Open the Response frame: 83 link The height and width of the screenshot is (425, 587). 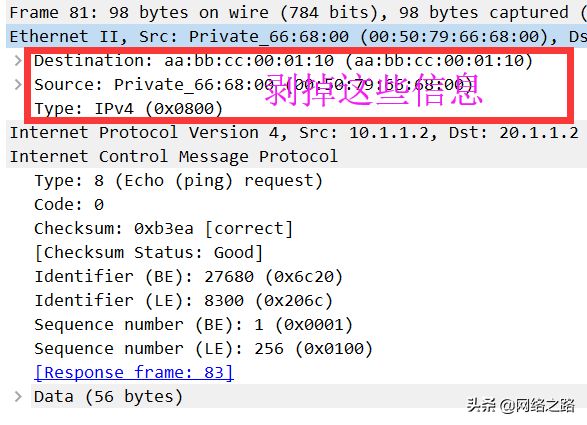click(134, 373)
